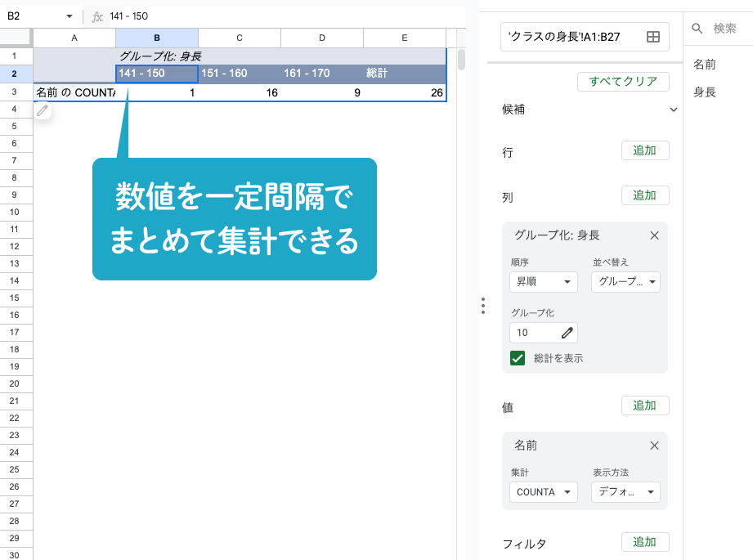
Task: Remove the グループ化: 身長 column field
Action: pos(654,235)
